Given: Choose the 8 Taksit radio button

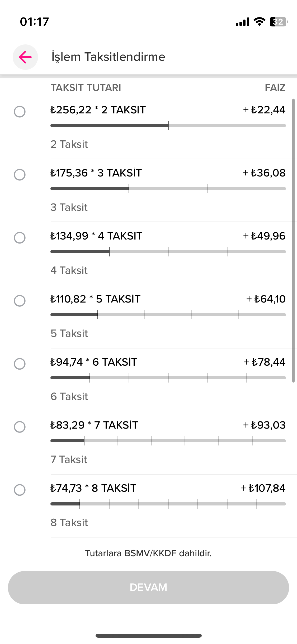Looking at the screenshot, I should [x=20, y=490].
